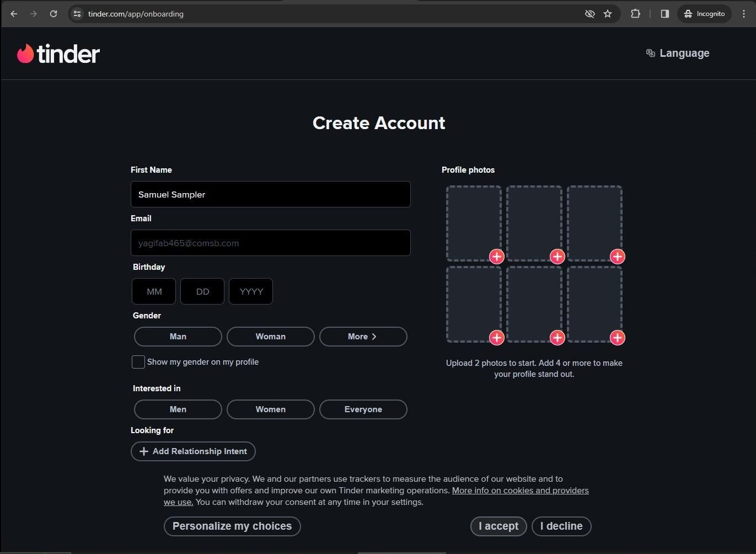Open More info on cookies link
The height and width of the screenshot is (554, 756).
520,491
